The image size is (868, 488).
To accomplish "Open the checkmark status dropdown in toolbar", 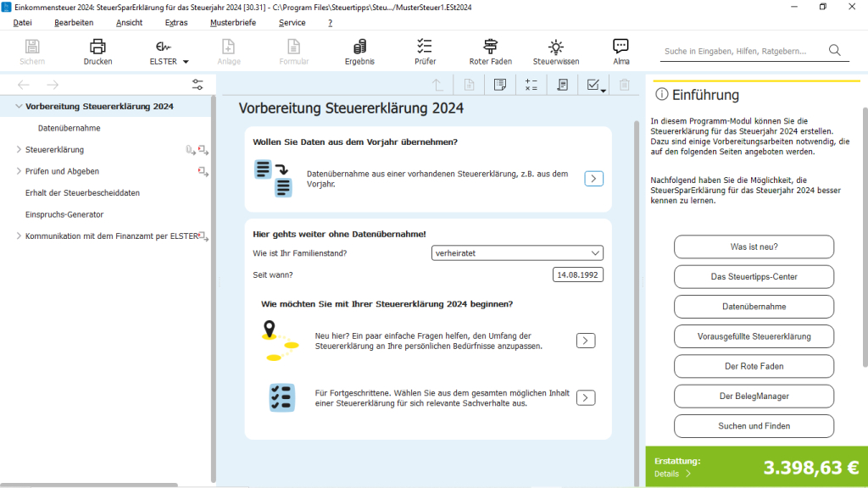I will click(596, 85).
